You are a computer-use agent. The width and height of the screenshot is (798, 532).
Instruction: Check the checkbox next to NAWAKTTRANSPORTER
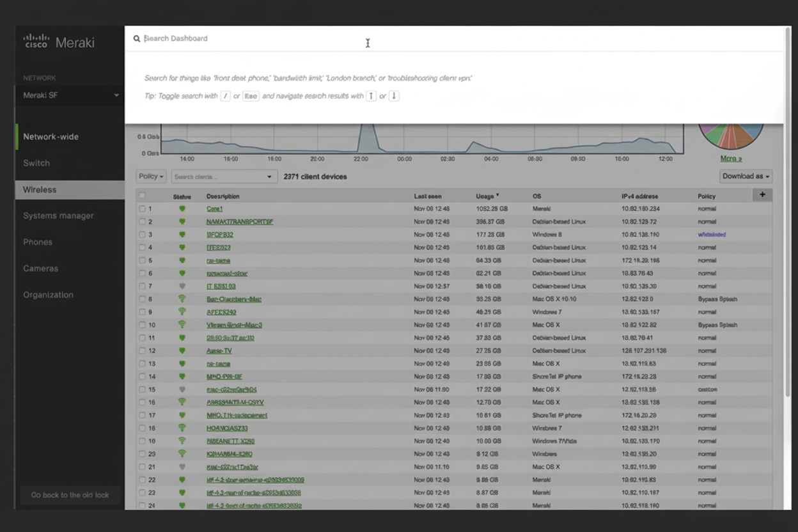click(x=142, y=221)
